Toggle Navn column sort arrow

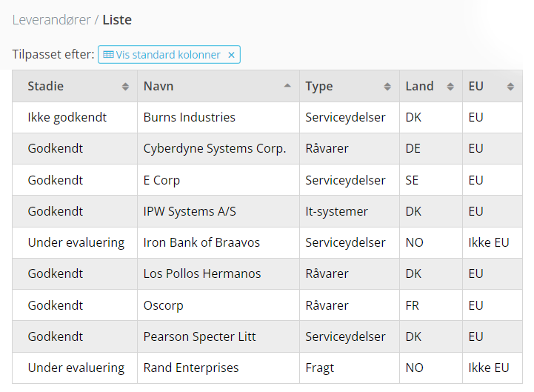click(287, 86)
